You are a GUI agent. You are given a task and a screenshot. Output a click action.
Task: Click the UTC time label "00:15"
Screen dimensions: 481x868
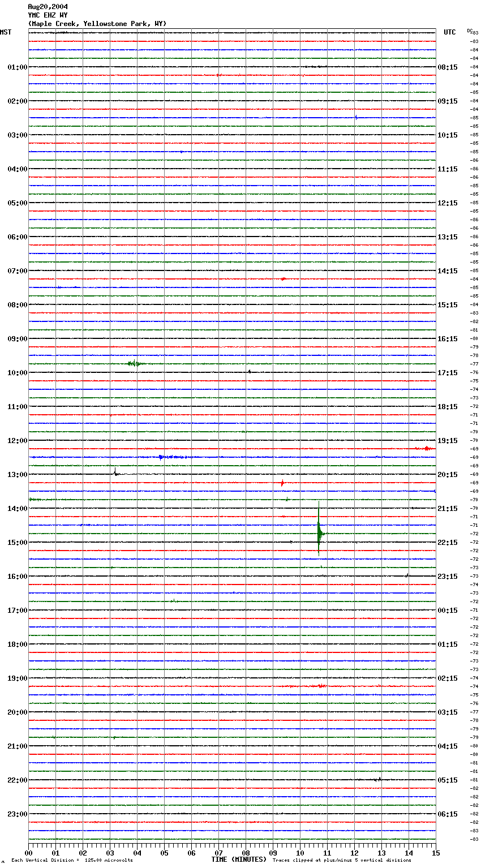(x=448, y=611)
